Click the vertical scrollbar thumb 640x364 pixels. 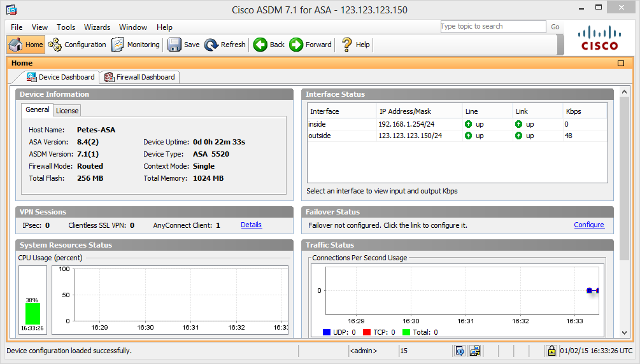(625, 178)
